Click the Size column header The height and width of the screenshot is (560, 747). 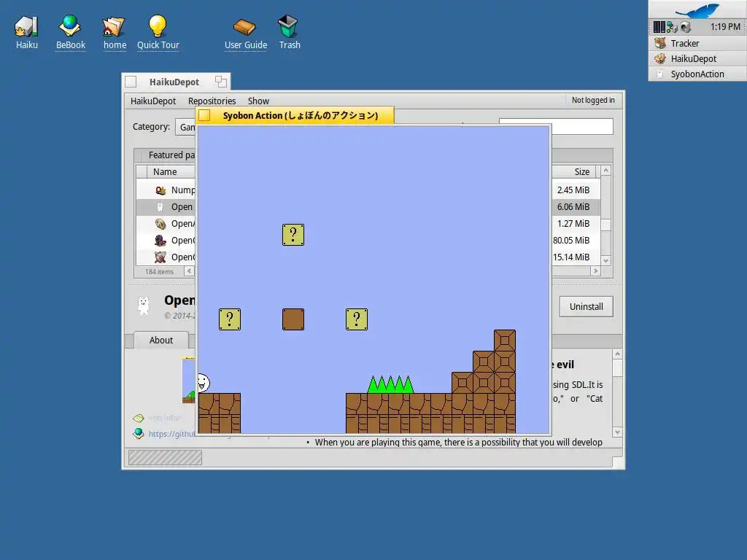[574, 172]
